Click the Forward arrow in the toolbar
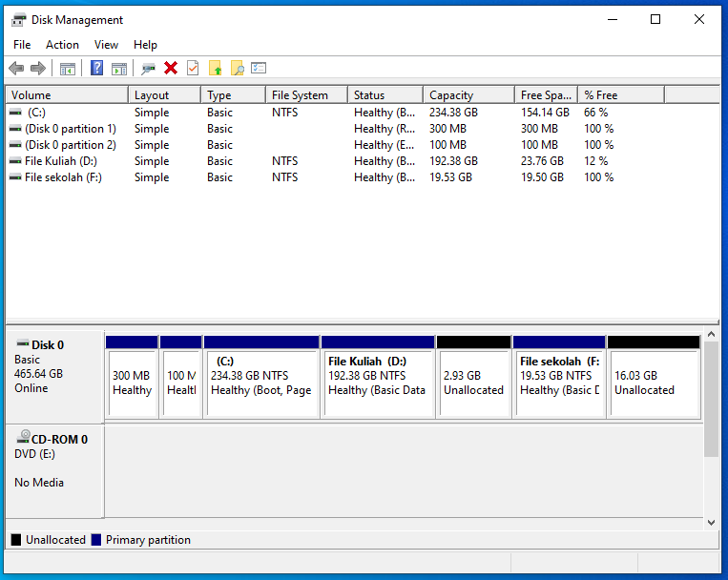Image resolution: width=728 pixels, height=580 pixels. tap(38, 69)
